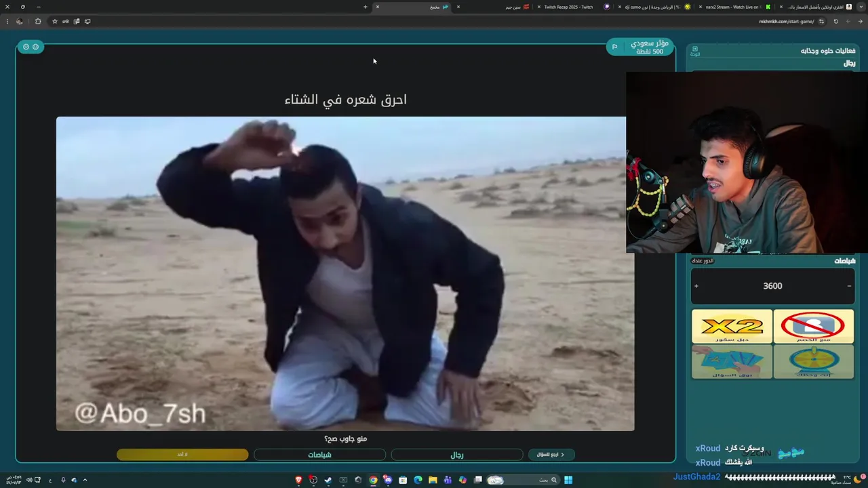Viewport: 868px width, 488px height.
Task: Activate the X2 double score card
Action: point(732,327)
